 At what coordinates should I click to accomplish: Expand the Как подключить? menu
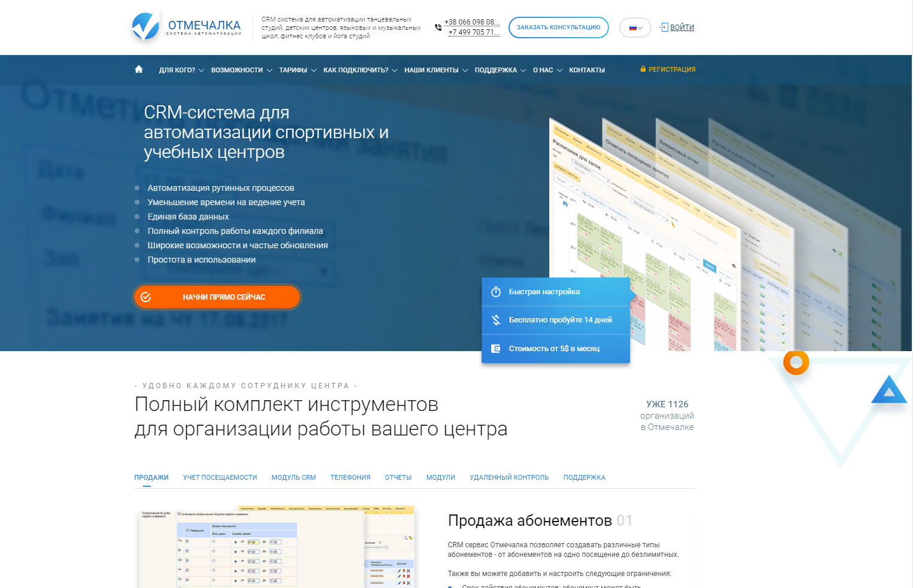pos(360,70)
